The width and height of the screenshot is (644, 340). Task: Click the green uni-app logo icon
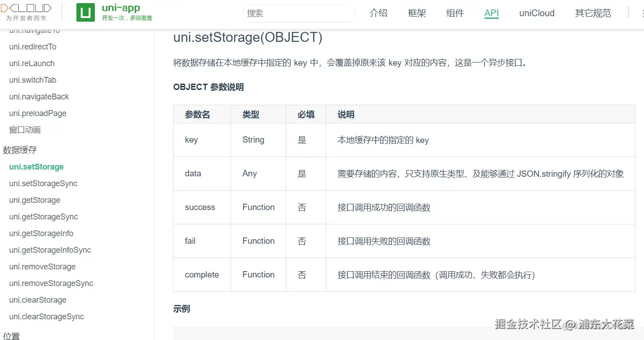pyautogui.click(x=85, y=13)
